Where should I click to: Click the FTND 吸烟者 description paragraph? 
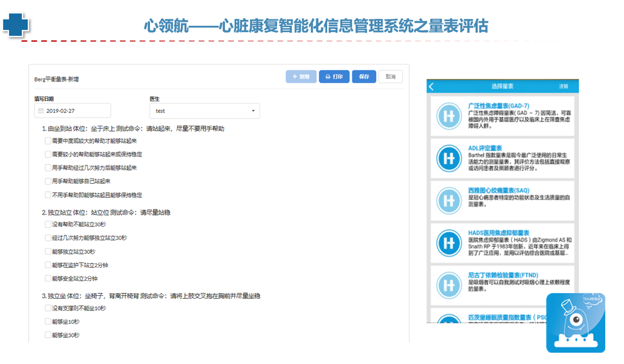point(519,285)
